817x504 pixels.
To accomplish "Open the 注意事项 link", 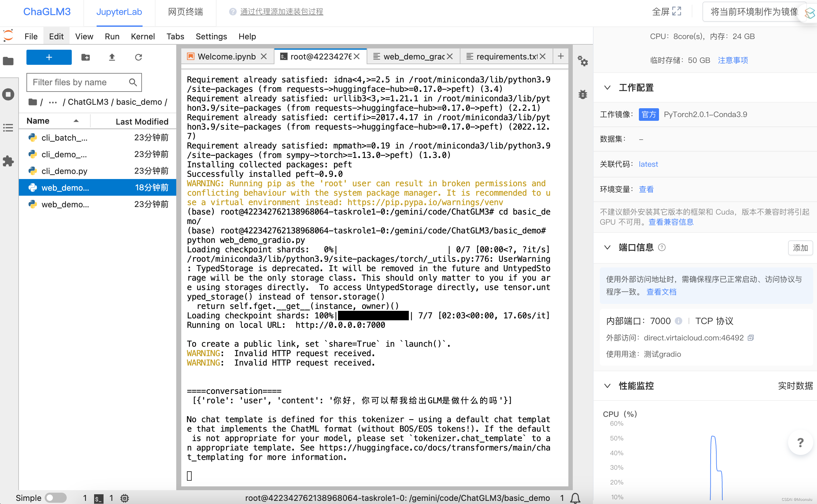I will (x=733, y=60).
